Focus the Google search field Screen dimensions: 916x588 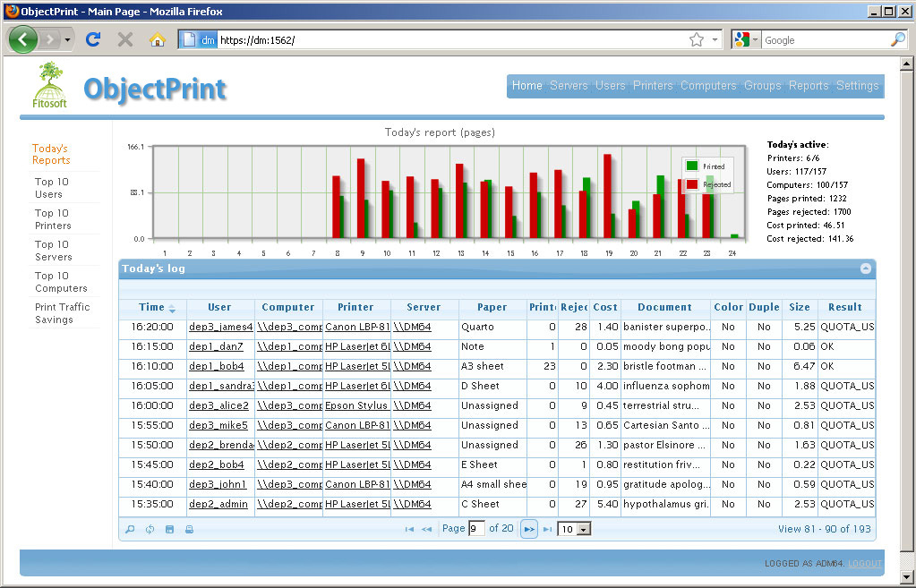point(826,39)
